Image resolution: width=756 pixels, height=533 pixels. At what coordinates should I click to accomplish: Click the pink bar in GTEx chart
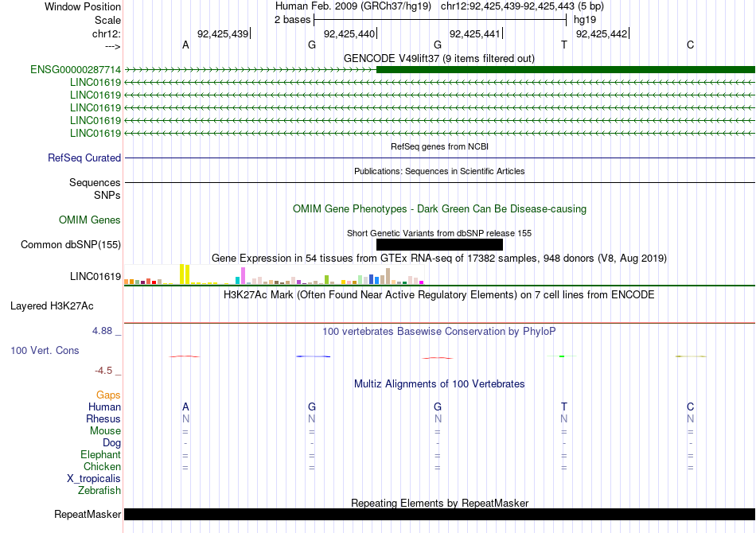coord(243,276)
